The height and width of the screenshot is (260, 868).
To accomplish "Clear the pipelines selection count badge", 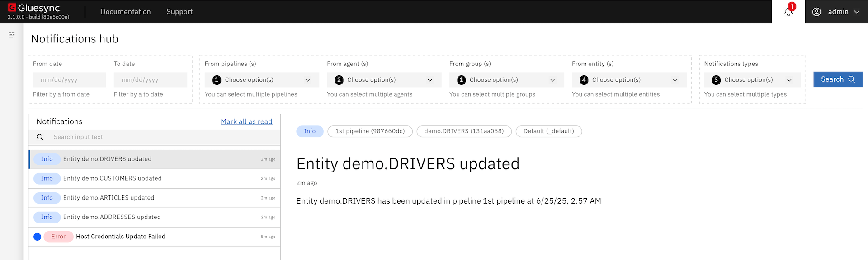I will tap(217, 80).
